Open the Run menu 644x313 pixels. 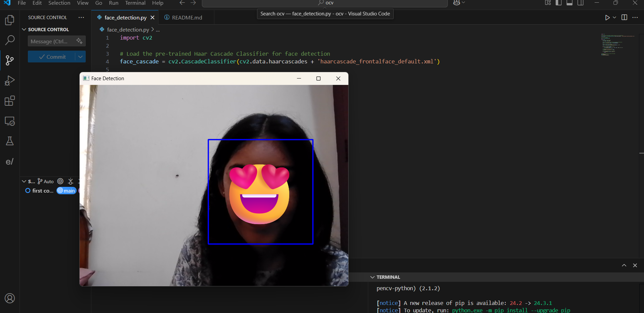pyautogui.click(x=114, y=3)
